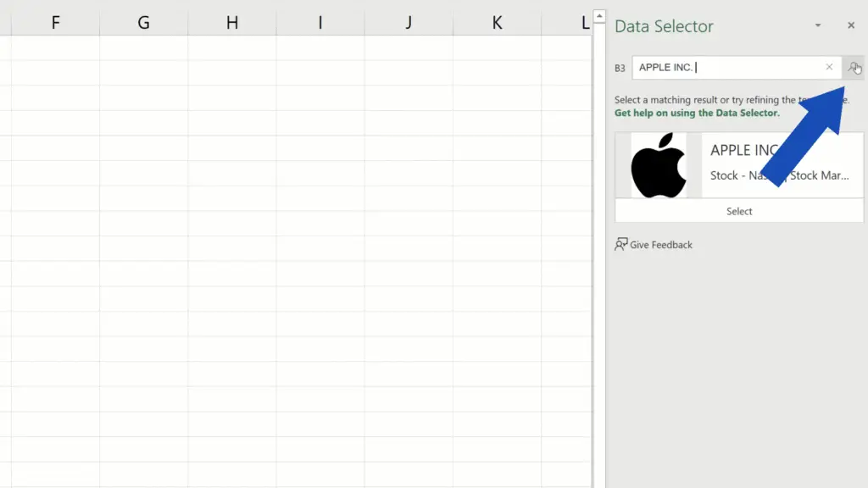Click the Apple logo thumbnail
This screenshot has width=868, height=488.
658,165
